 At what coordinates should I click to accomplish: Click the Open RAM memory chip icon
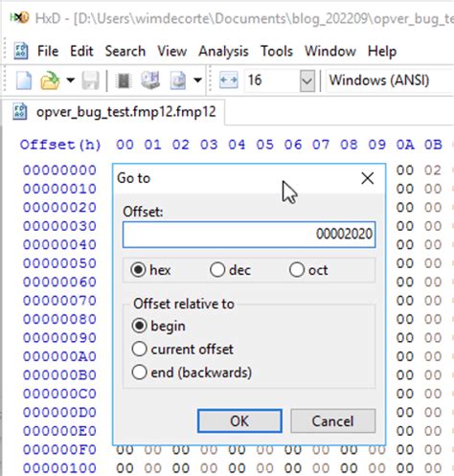[124, 80]
